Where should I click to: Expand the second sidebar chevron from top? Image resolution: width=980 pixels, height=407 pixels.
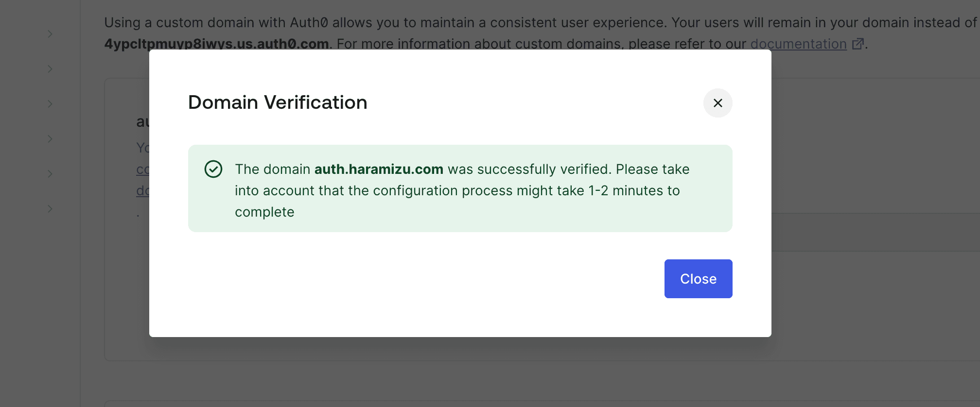(x=50, y=69)
